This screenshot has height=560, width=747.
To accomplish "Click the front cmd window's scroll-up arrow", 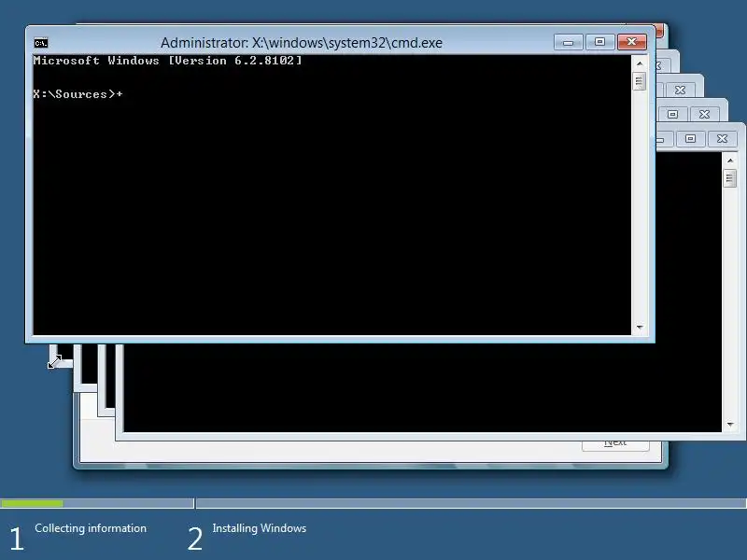I will 640,63.
